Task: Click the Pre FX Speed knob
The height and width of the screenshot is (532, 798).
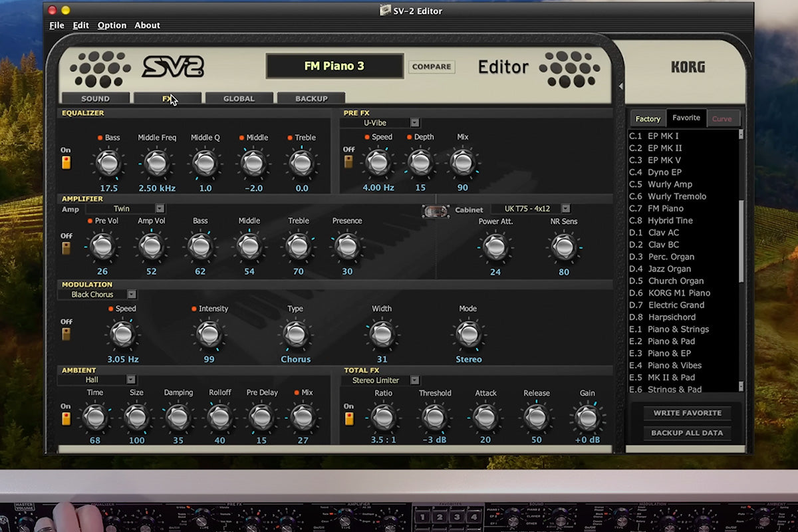Action: pyautogui.click(x=378, y=162)
